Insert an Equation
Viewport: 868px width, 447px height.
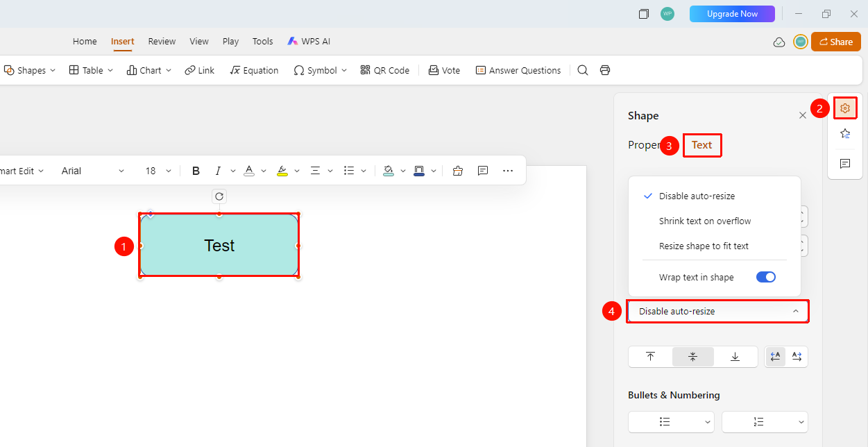(254, 70)
